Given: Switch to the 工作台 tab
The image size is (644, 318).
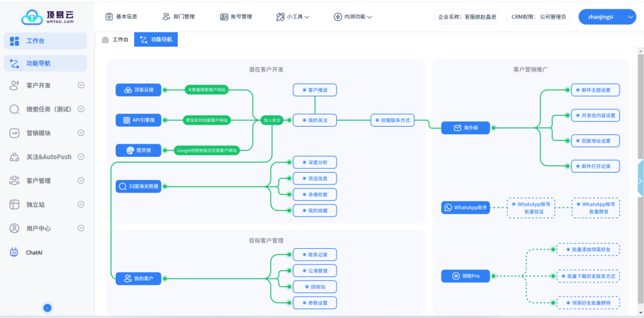Looking at the screenshot, I should pyautogui.click(x=114, y=40).
